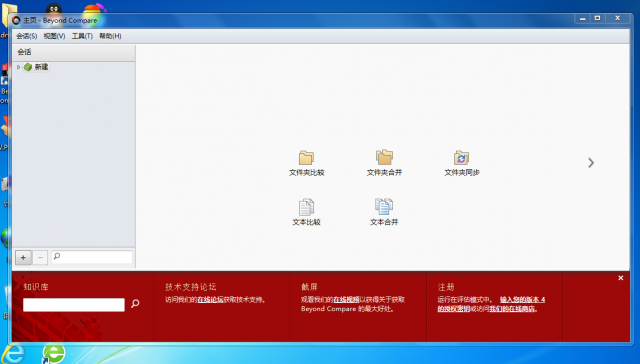Open the 会话(S) menu

pyautogui.click(x=27, y=36)
